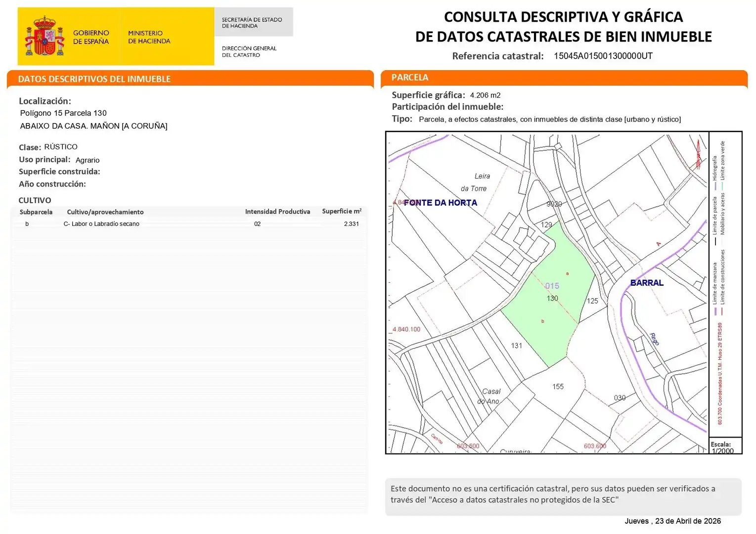Click the CULTIVO section heading
756x534 pixels.
(35, 200)
